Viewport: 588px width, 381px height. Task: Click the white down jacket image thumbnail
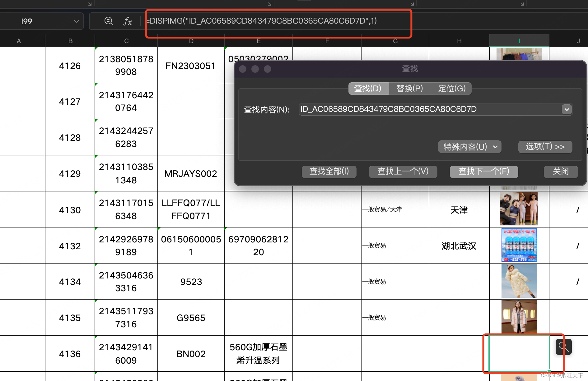point(519,281)
